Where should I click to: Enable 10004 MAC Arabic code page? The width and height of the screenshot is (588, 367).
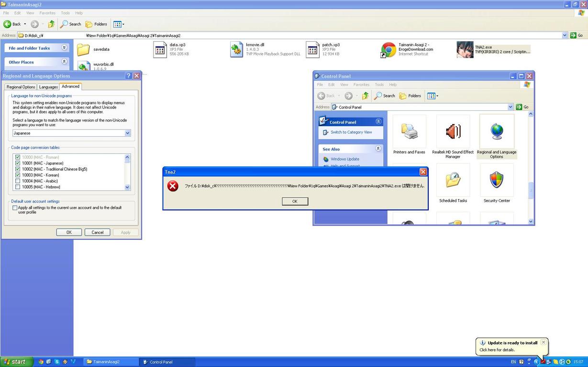point(18,181)
